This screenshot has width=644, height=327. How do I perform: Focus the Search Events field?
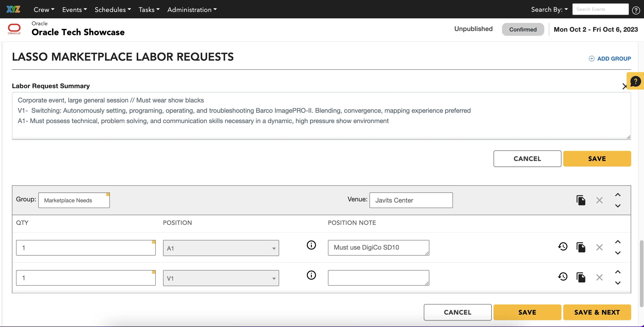pyautogui.click(x=600, y=9)
